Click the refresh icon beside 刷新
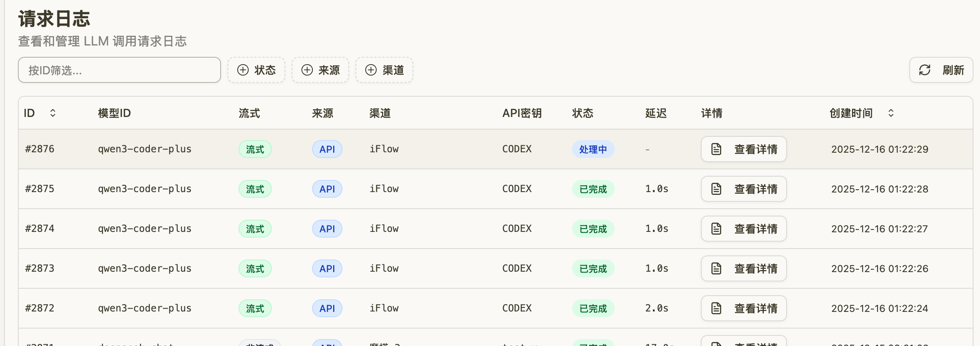This screenshot has width=980, height=346. [x=925, y=70]
